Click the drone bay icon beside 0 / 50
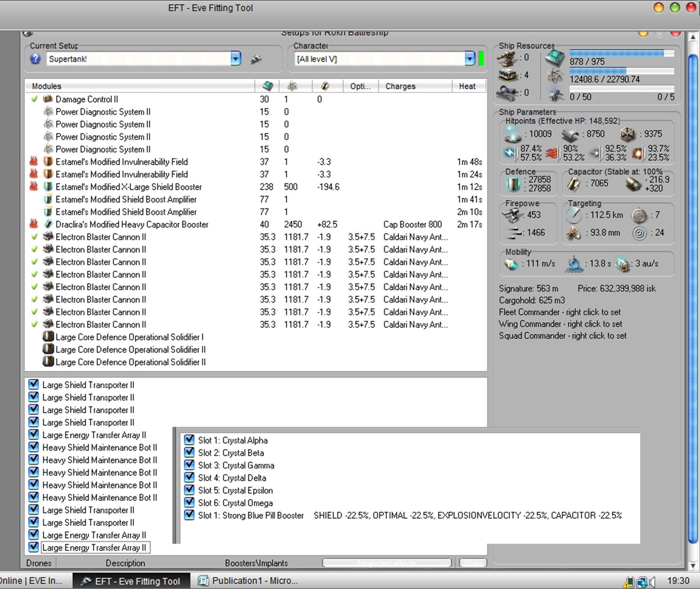Image resolution: width=700 pixels, height=589 pixels. pyautogui.click(x=556, y=94)
